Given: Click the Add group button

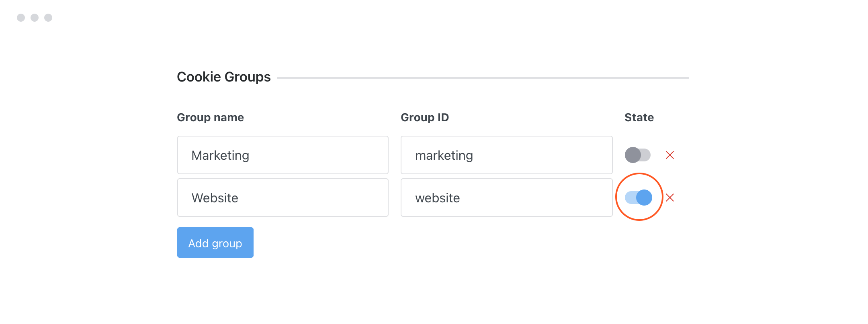Looking at the screenshot, I should [215, 242].
